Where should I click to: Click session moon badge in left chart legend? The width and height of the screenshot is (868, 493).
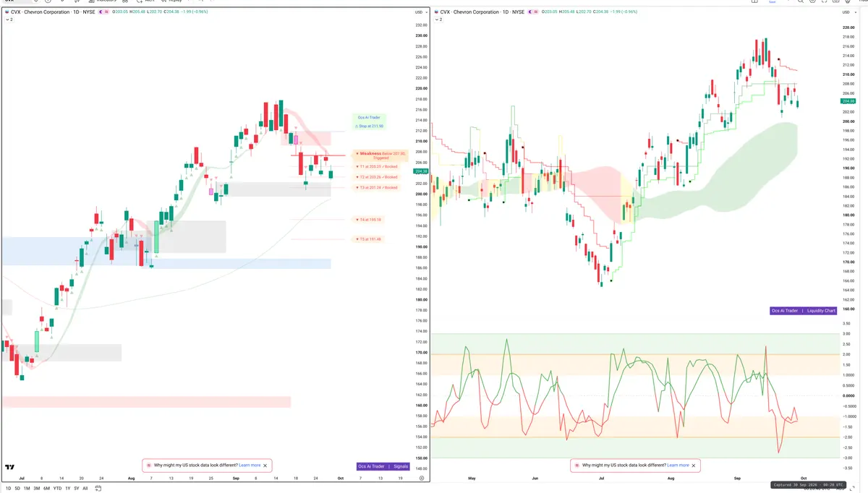coord(101,12)
